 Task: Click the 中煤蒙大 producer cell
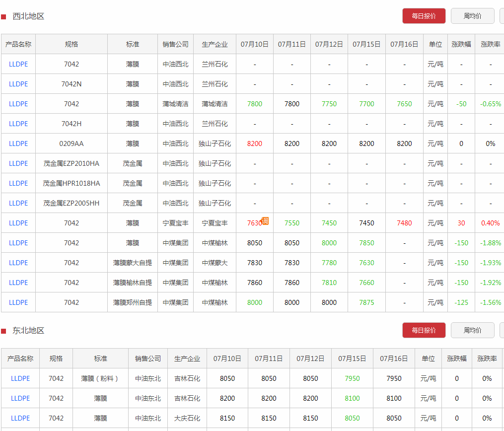point(215,263)
